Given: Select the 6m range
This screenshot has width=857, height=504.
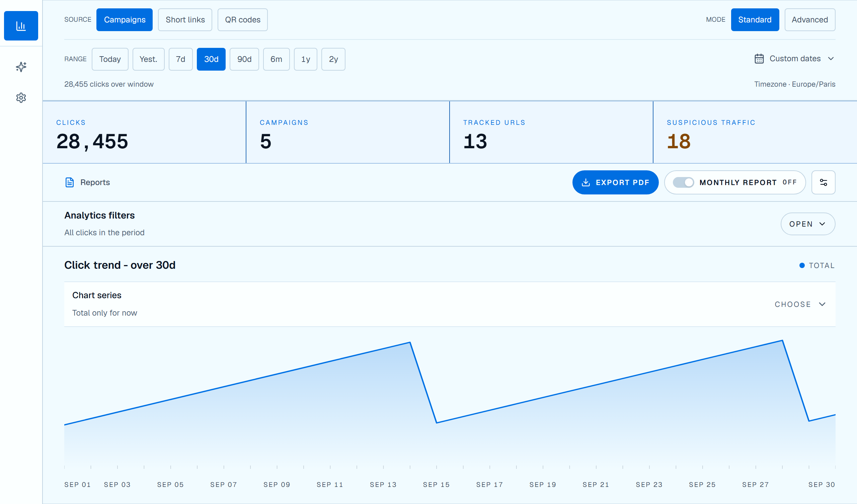Looking at the screenshot, I should coord(276,59).
